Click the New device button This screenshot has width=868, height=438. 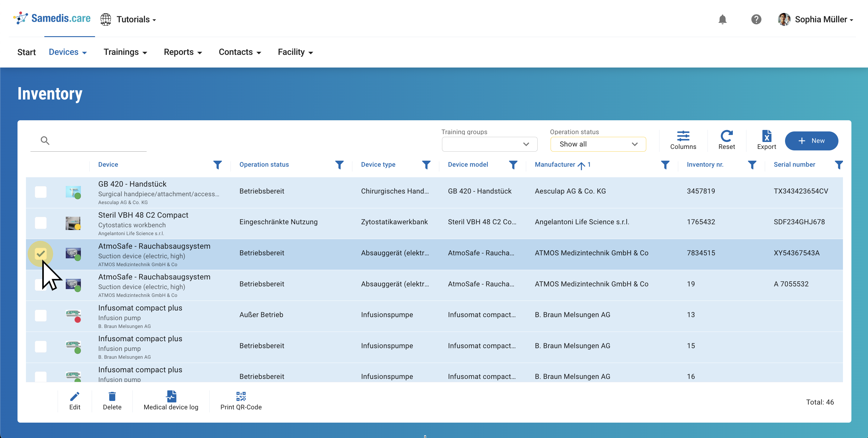click(811, 141)
